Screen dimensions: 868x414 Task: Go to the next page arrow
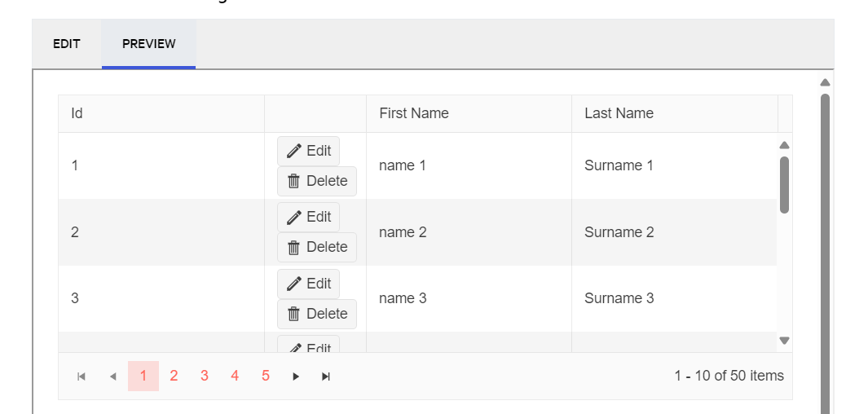point(296,376)
